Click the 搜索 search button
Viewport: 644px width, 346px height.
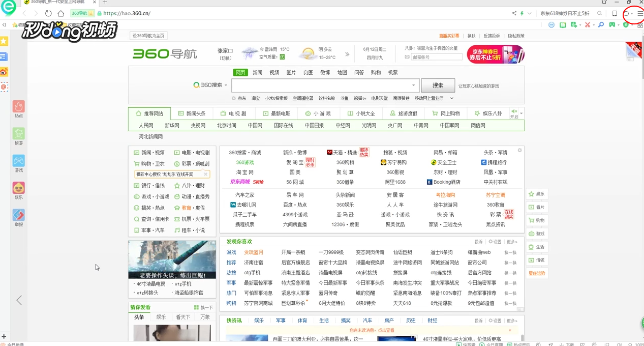(x=438, y=85)
